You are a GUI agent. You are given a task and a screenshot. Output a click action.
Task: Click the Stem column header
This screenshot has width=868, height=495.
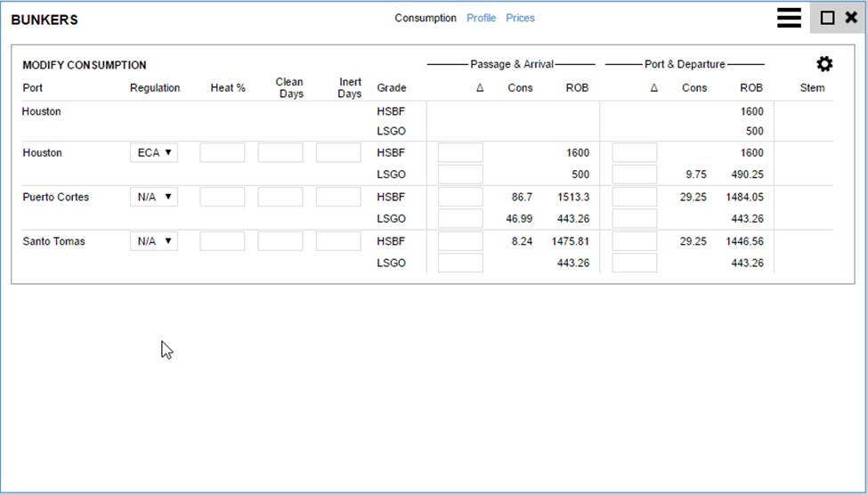pos(812,88)
